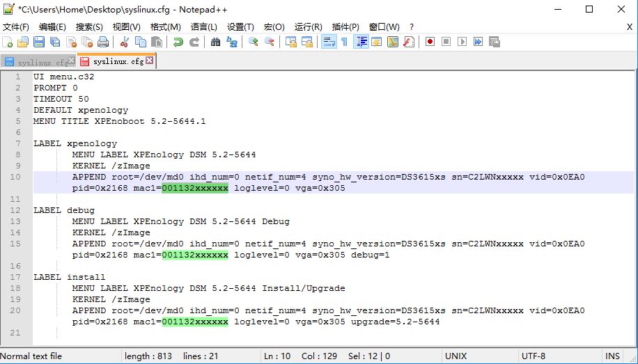This screenshot has width=638, height=364.
Task: Open the 设置(T) menu
Action: tap(240, 27)
